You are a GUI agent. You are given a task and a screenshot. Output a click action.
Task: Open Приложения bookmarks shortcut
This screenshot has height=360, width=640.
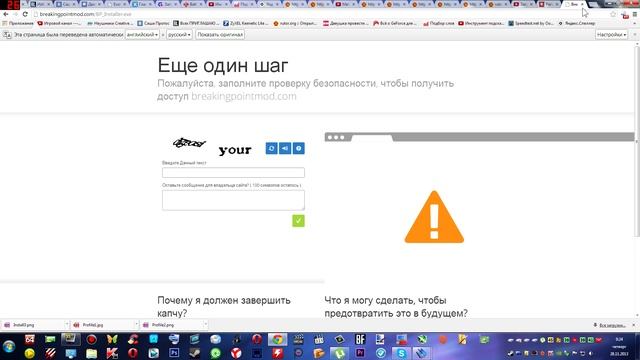click(x=18, y=23)
